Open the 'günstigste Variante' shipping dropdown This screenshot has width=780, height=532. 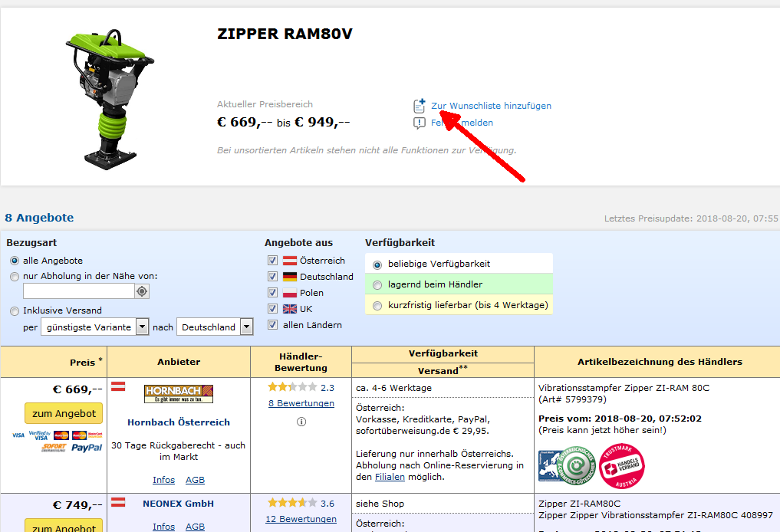94,327
